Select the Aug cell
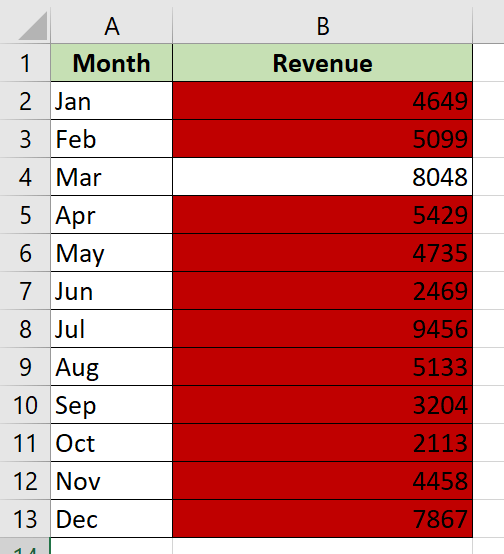Screen dimensions: 504x554 click(x=112, y=367)
